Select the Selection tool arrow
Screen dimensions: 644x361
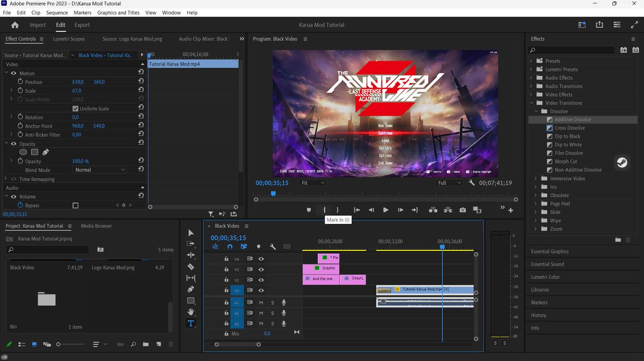pyautogui.click(x=191, y=232)
